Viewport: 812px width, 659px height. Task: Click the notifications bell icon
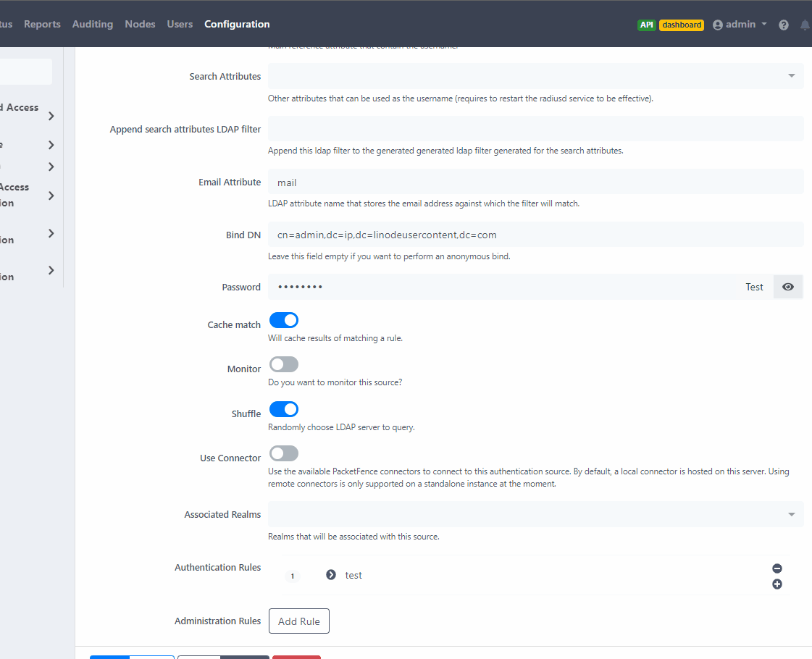804,24
